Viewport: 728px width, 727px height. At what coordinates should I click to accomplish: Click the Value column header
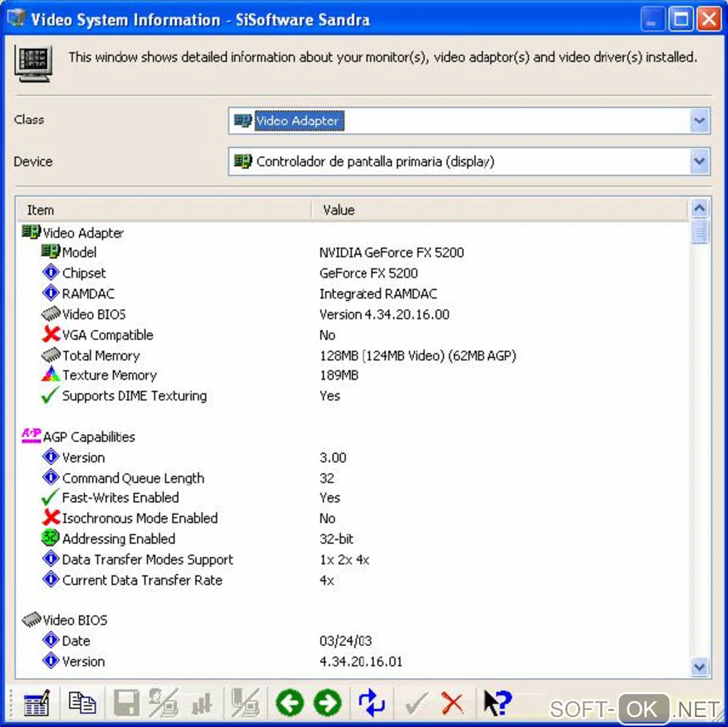[500, 210]
